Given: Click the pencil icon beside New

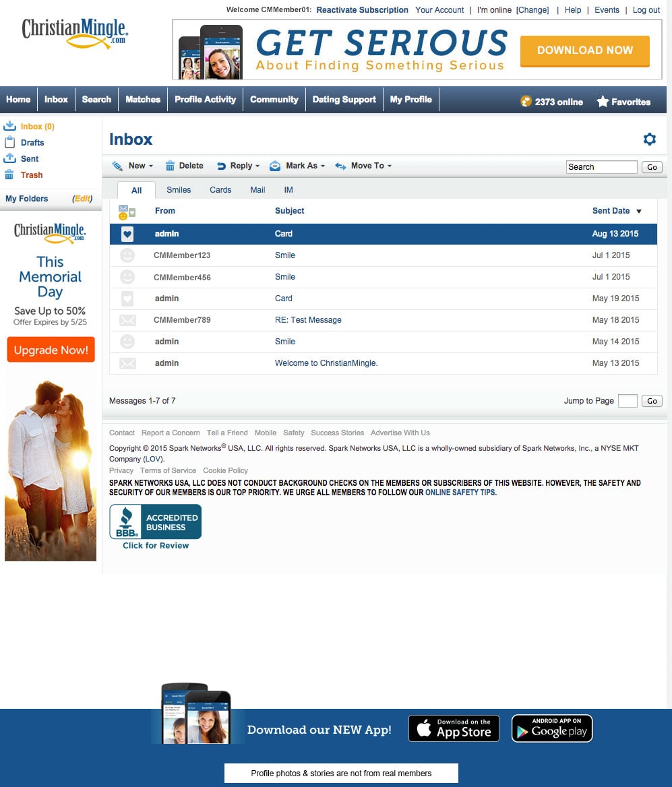Looking at the screenshot, I should [x=117, y=166].
